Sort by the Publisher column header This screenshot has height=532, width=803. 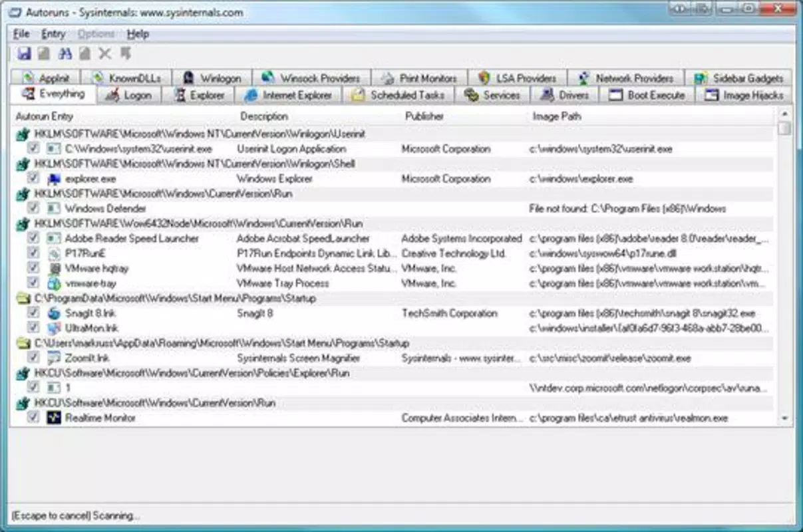(x=465, y=116)
